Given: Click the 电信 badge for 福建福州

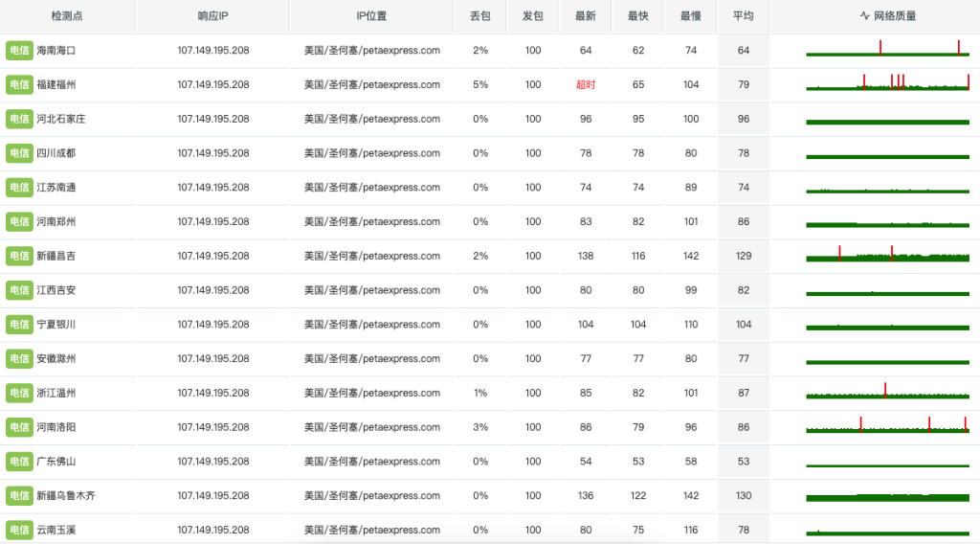Looking at the screenshot, I should tap(19, 85).
